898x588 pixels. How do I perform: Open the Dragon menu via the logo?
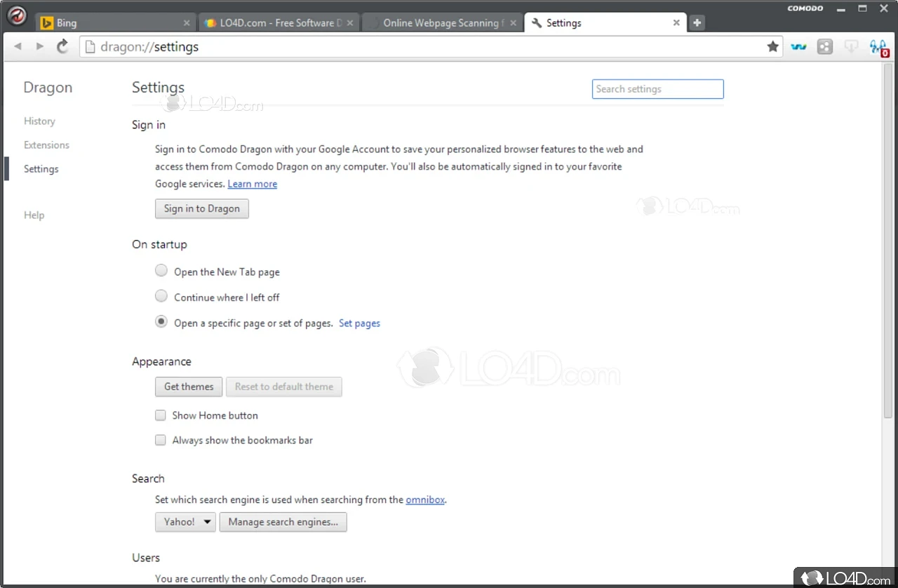[x=16, y=15]
